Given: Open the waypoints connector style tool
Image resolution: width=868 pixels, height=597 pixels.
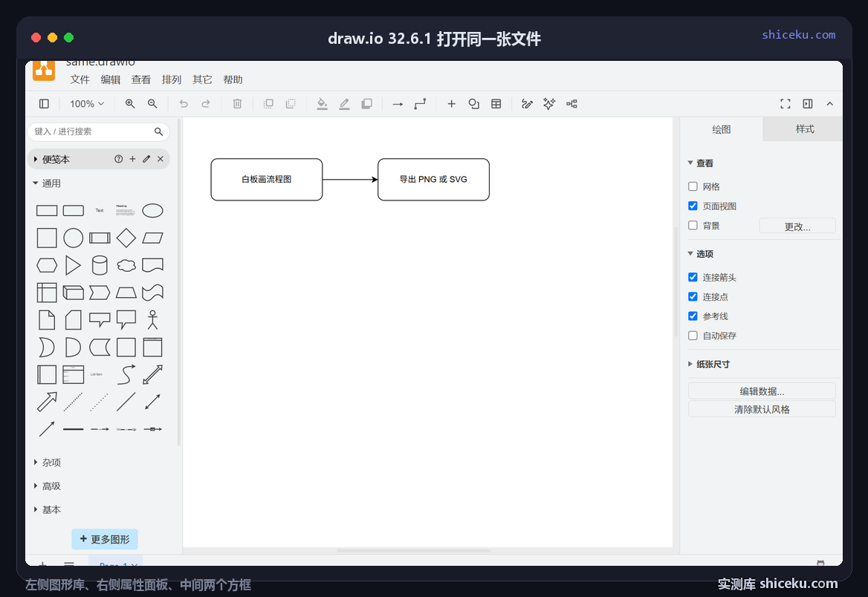Looking at the screenshot, I should [x=420, y=104].
